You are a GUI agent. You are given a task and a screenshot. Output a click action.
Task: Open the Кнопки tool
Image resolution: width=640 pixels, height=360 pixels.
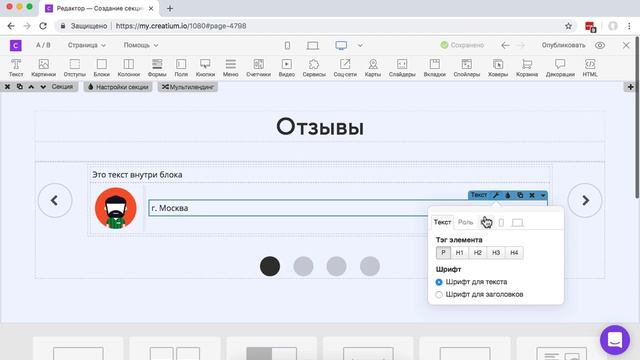pos(205,67)
